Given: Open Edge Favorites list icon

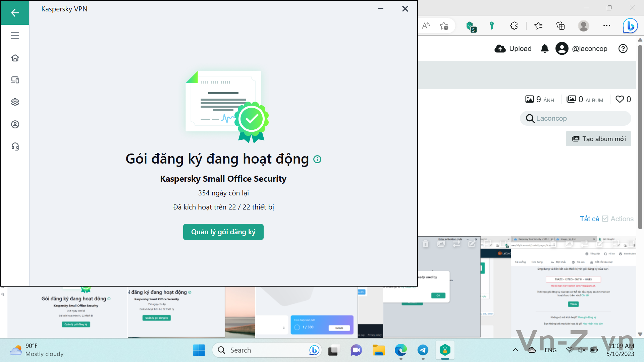Looking at the screenshot, I should [538, 26].
